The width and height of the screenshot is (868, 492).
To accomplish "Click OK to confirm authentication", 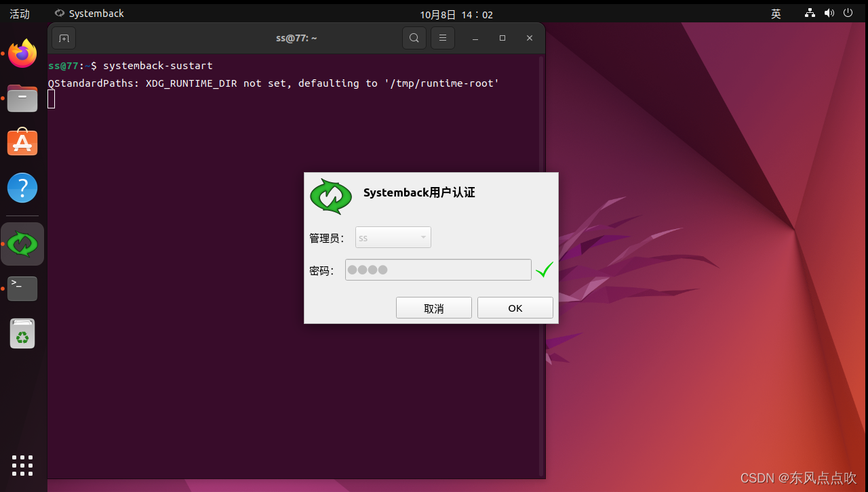I will 515,307.
